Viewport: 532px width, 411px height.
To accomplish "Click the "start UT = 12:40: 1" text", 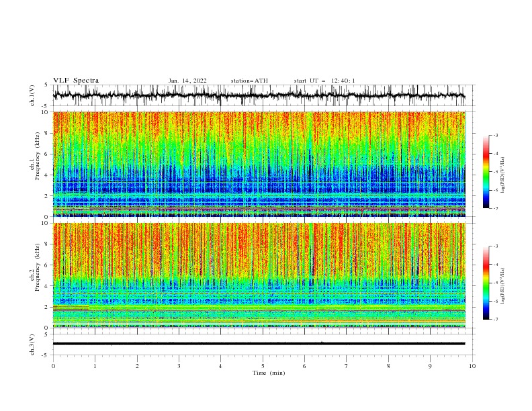I will [324, 81].
